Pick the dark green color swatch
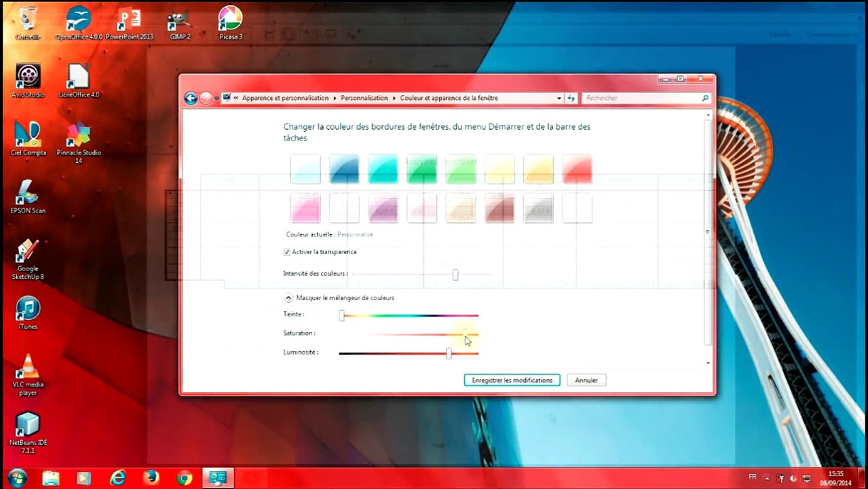 tap(421, 169)
